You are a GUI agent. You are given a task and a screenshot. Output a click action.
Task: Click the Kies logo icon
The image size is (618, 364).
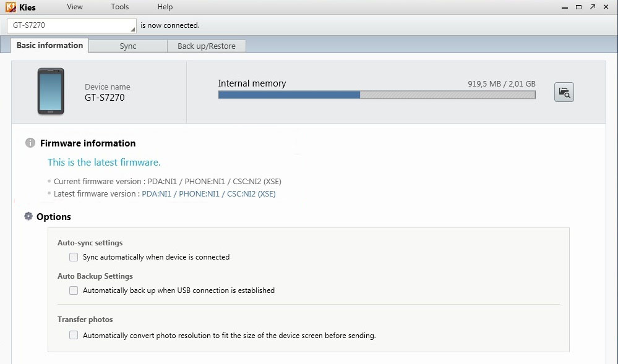click(x=11, y=7)
